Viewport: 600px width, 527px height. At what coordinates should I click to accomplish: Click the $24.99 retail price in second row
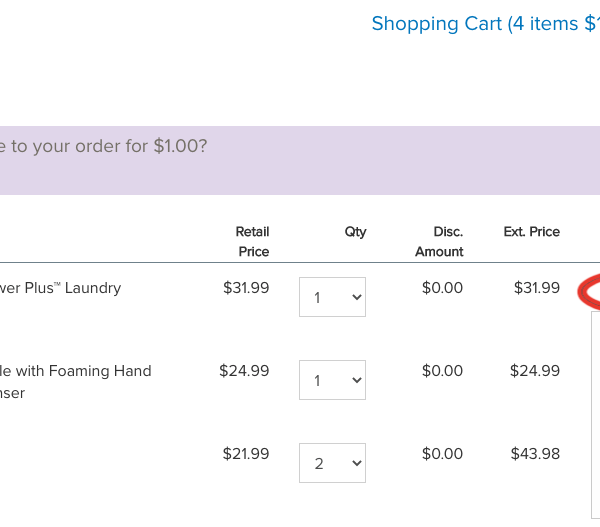click(244, 371)
